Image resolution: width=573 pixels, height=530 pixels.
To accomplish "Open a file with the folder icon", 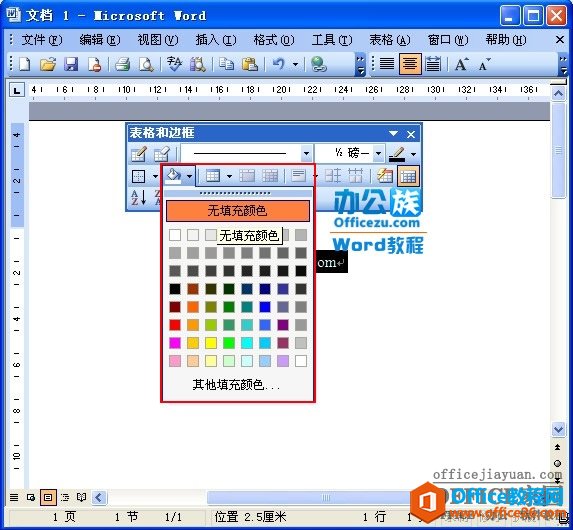I will (48, 64).
